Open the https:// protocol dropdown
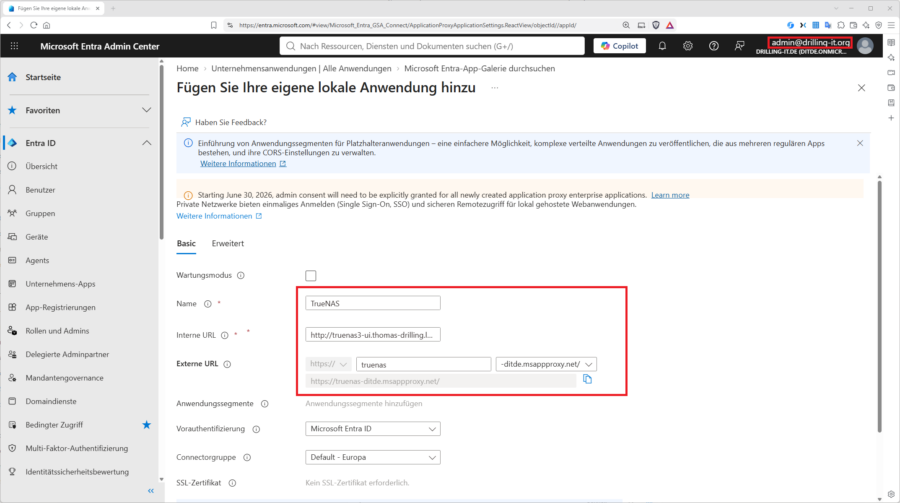 tap(328, 364)
